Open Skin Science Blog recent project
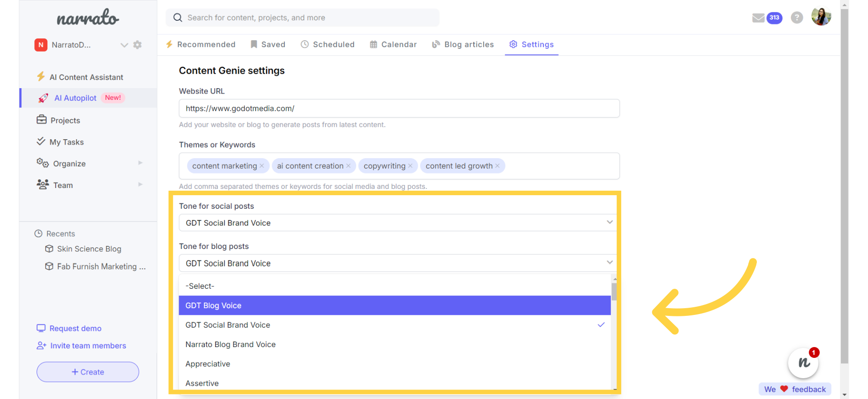 [89, 249]
